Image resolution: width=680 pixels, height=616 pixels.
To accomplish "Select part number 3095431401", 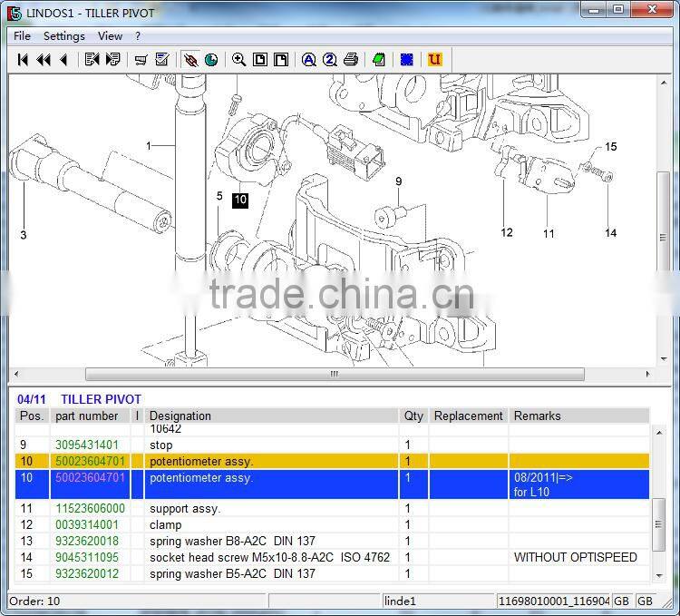I will pos(87,445).
